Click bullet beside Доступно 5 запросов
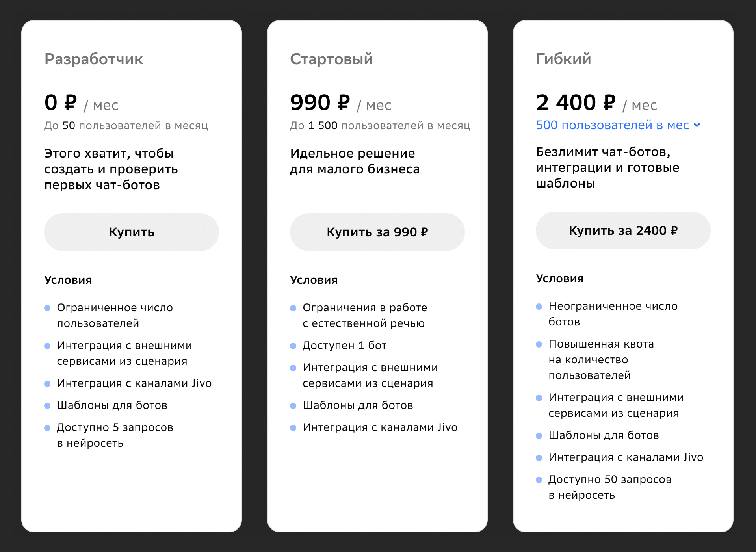The image size is (756, 552). pos(47,428)
